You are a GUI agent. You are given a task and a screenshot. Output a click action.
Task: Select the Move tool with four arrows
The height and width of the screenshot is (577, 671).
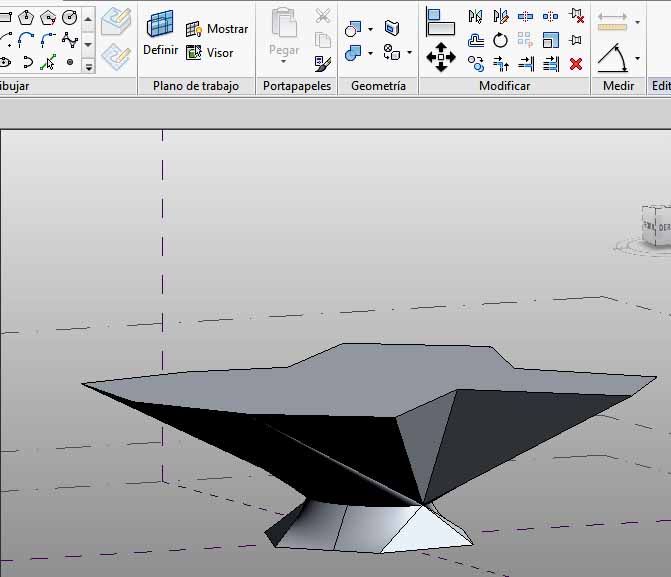click(x=440, y=56)
